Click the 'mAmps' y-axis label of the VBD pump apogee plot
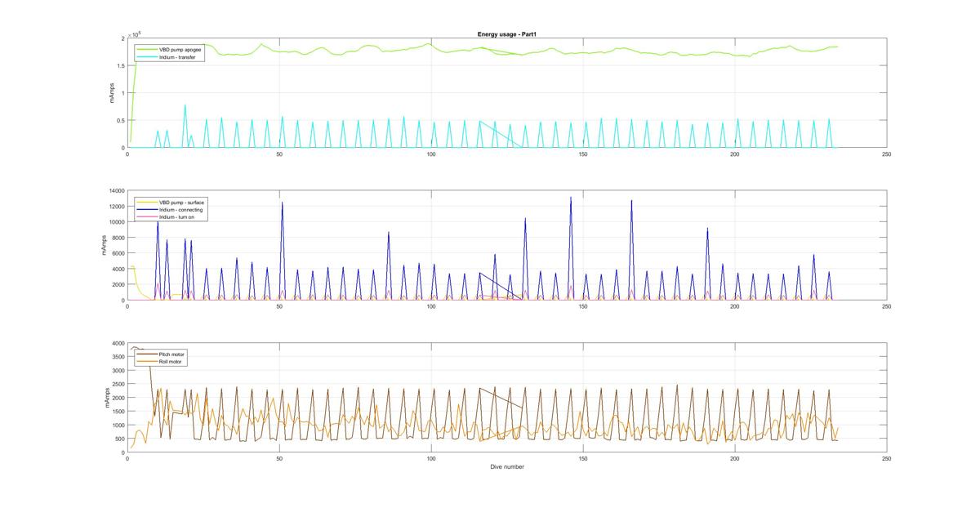980x508 pixels. point(112,93)
